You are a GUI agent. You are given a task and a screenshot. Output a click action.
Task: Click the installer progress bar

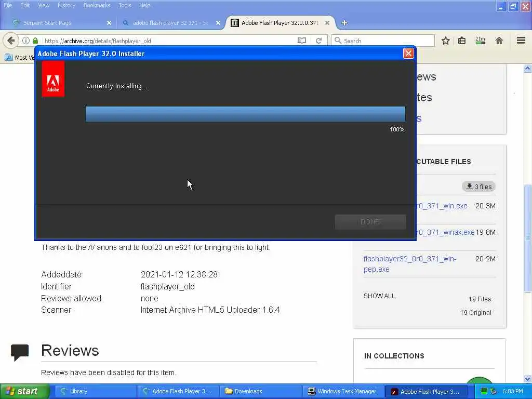click(245, 114)
